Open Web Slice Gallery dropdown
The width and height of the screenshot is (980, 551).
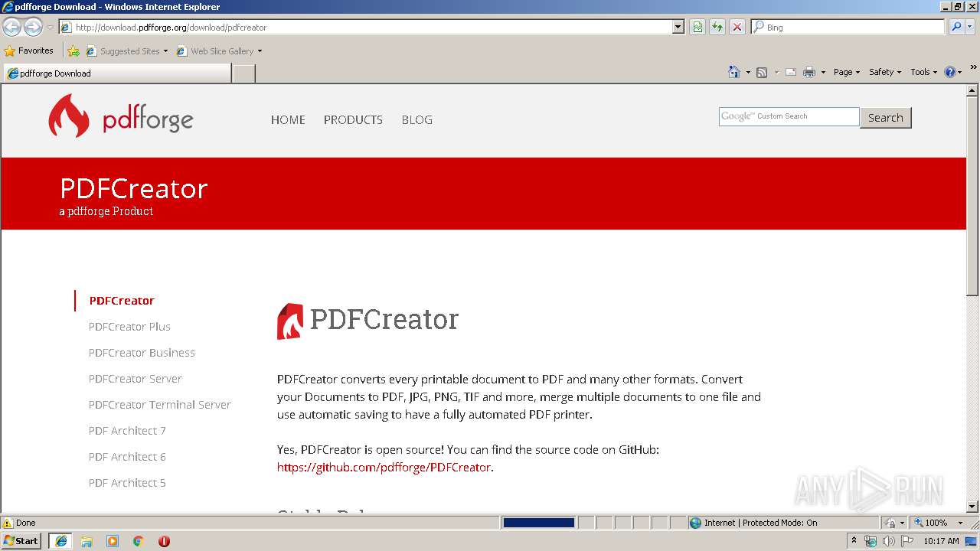[x=220, y=51]
